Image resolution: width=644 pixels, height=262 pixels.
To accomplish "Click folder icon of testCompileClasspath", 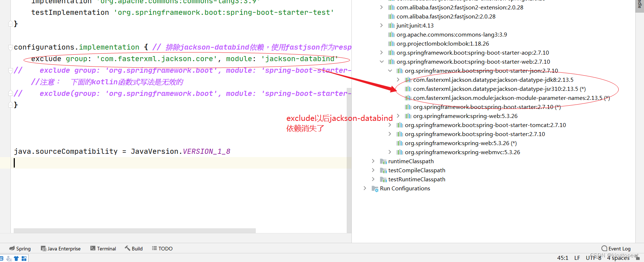I will point(383,170).
